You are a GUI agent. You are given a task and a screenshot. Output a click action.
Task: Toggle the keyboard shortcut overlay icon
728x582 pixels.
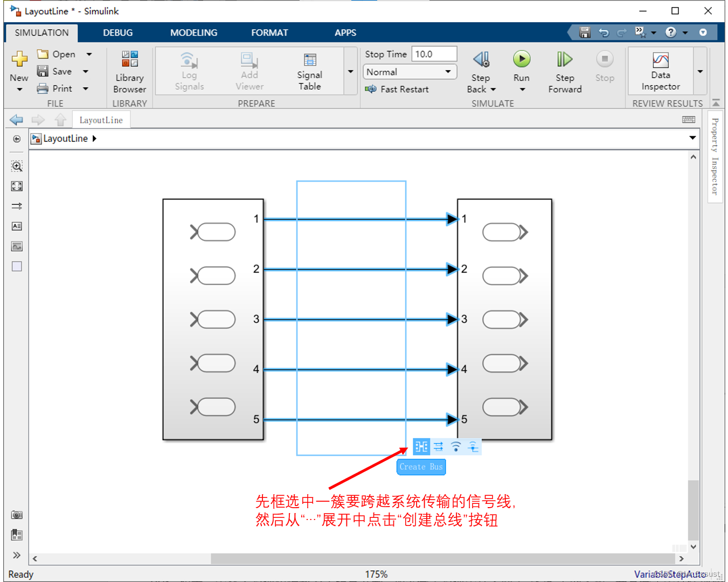pos(688,120)
